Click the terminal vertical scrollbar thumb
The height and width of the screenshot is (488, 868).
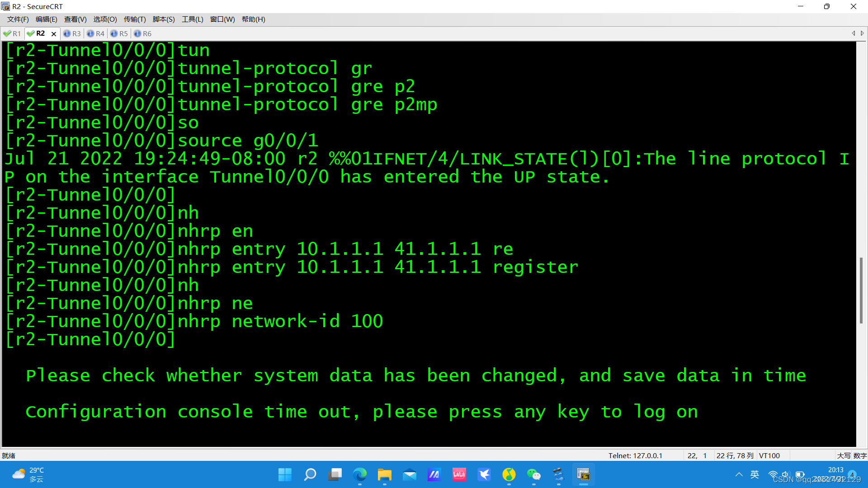(x=861, y=290)
